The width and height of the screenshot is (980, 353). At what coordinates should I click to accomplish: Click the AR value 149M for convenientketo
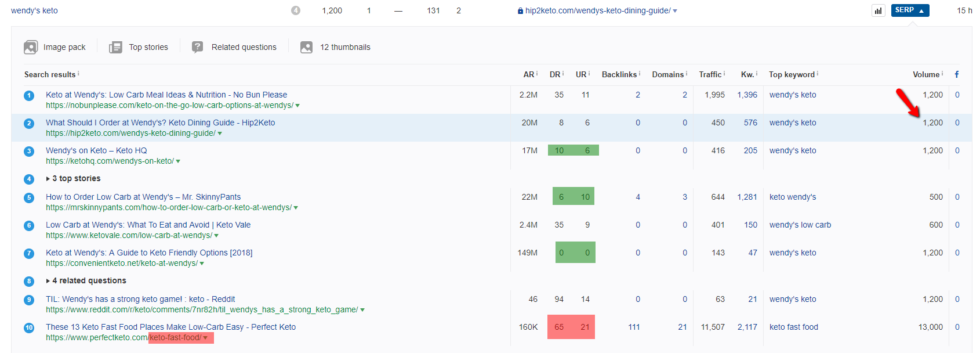tap(527, 253)
